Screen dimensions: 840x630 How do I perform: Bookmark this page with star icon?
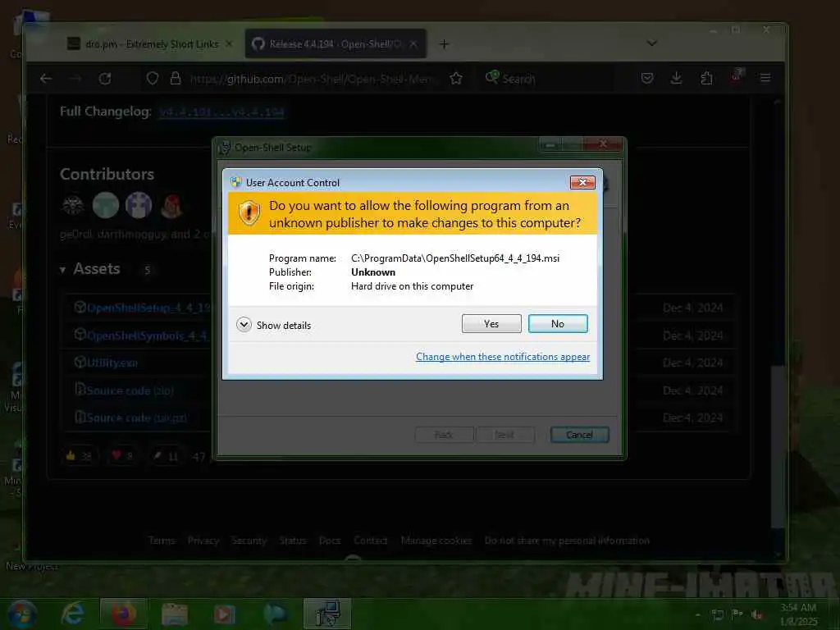(456, 79)
